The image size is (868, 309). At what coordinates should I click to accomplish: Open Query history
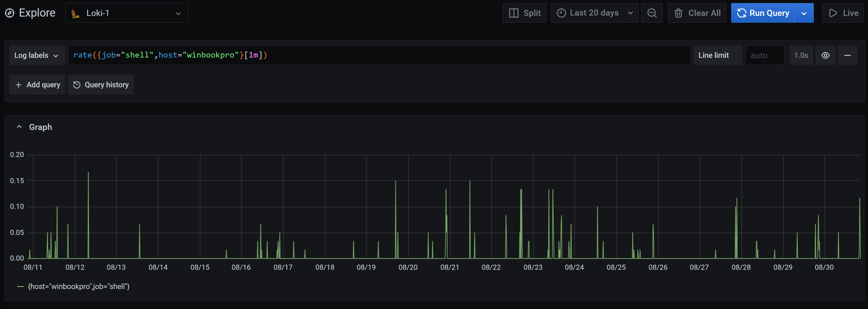pos(101,85)
